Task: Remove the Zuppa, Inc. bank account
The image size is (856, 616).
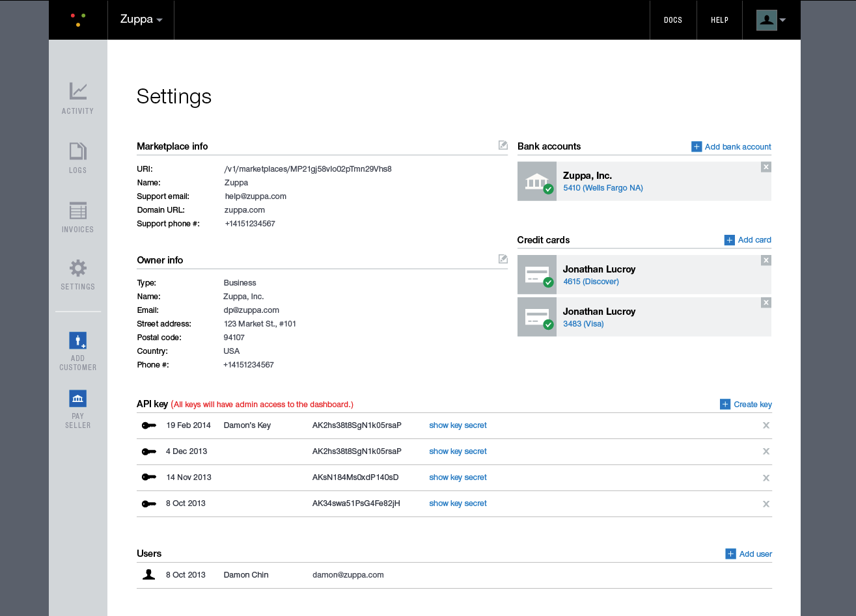Action: click(766, 167)
